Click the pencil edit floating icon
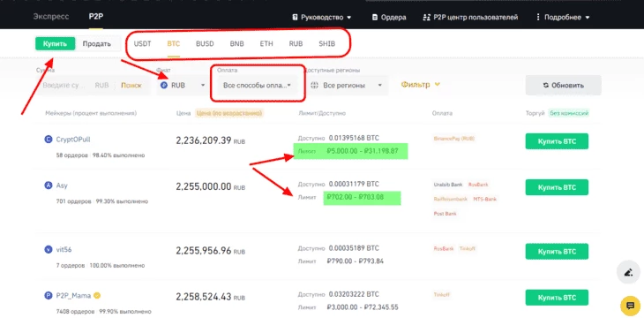This screenshot has width=644, height=318. click(x=628, y=272)
